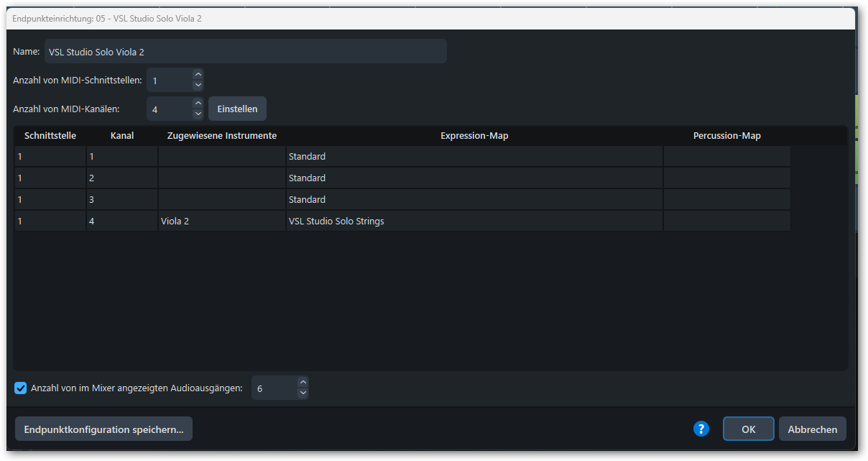
Task: Open Expression-Map cell for channel 2
Action: click(474, 178)
